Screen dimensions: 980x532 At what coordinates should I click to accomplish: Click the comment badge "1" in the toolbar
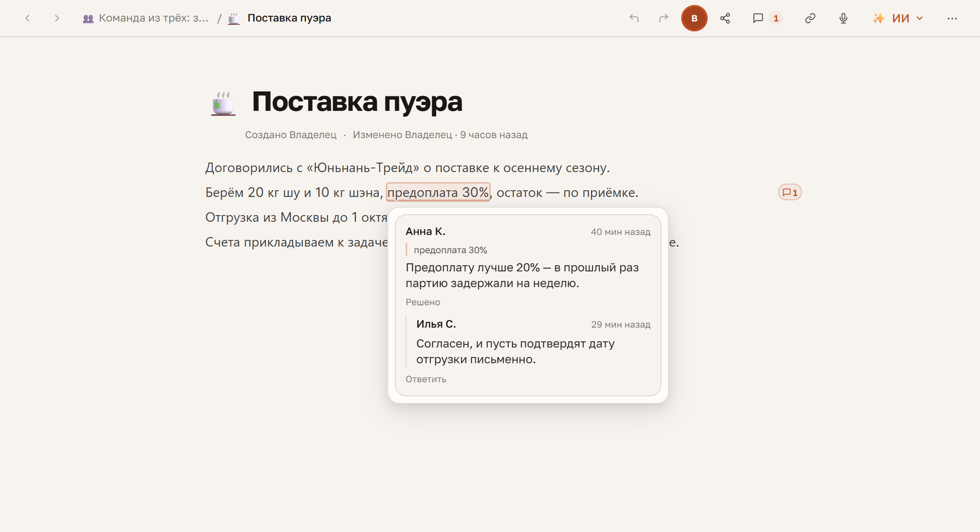776,18
